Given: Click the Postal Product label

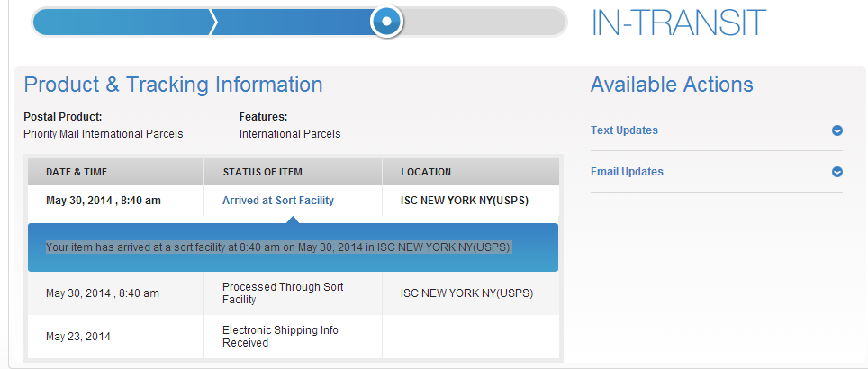Looking at the screenshot, I should (x=62, y=116).
